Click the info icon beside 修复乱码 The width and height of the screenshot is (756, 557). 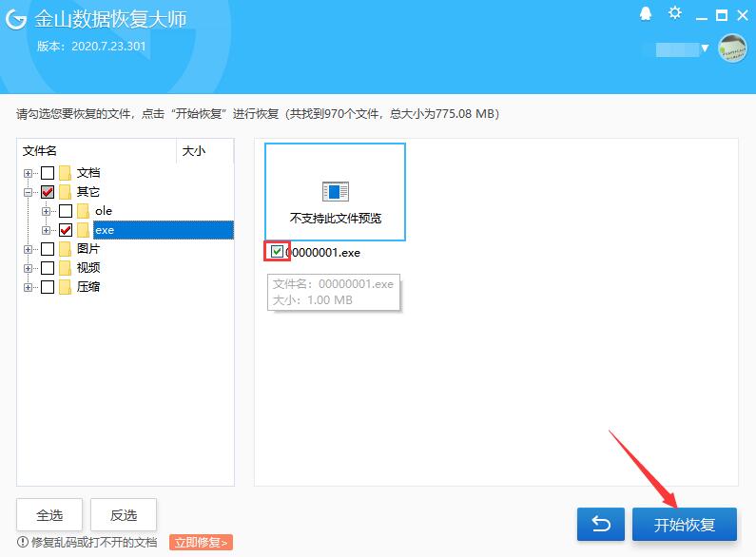tap(22, 542)
